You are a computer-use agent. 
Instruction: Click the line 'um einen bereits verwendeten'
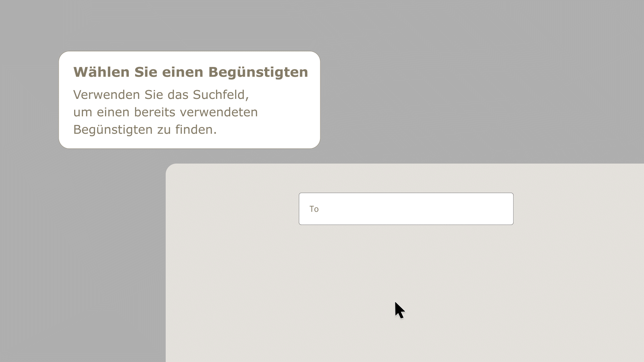click(165, 112)
